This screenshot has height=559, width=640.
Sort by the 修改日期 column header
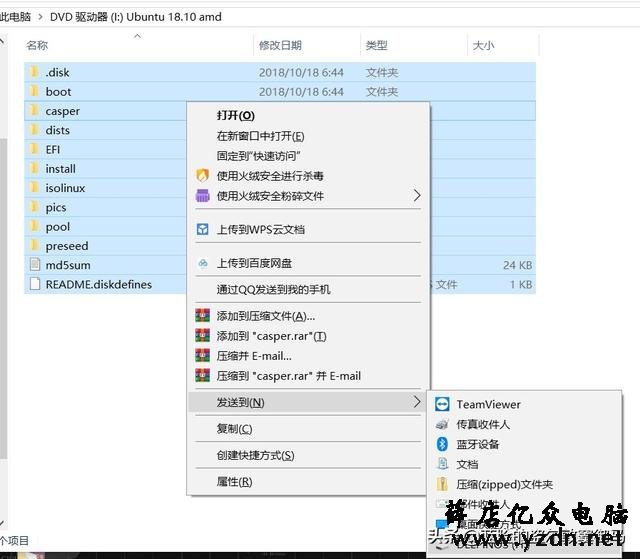click(x=280, y=45)
